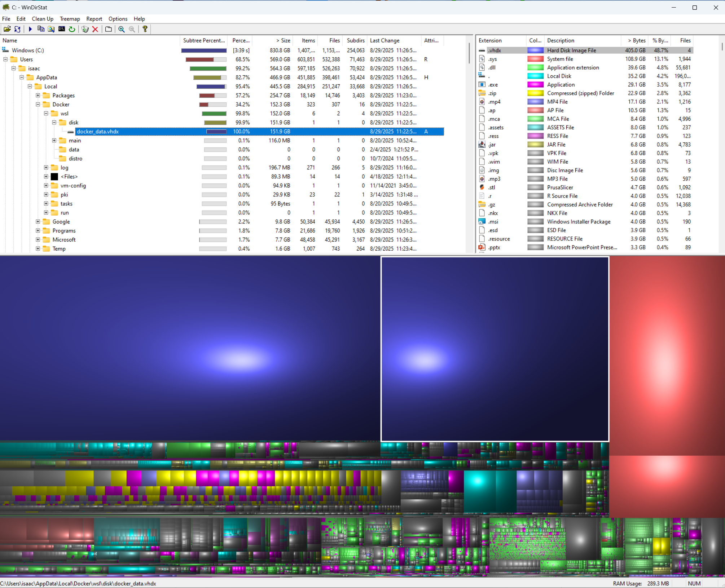The width and height of the screenshot is (725, 588).
Task: Click the .exe file type icon
Action: tap(482, 85)
